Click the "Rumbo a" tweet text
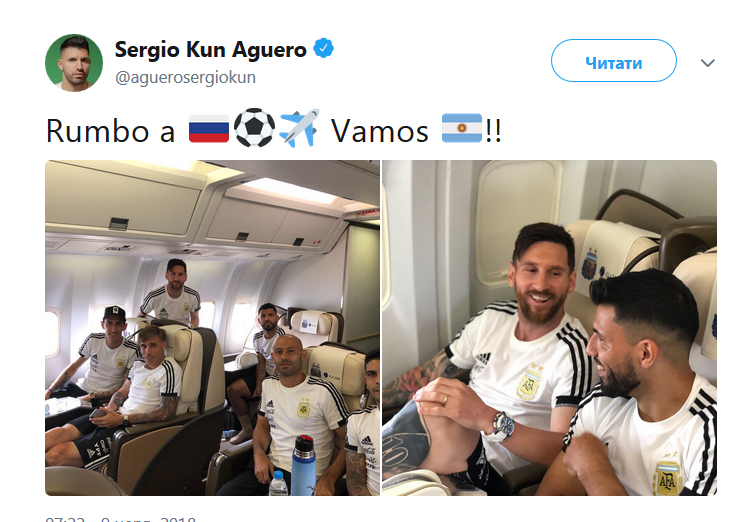 (x=111, y=131)
